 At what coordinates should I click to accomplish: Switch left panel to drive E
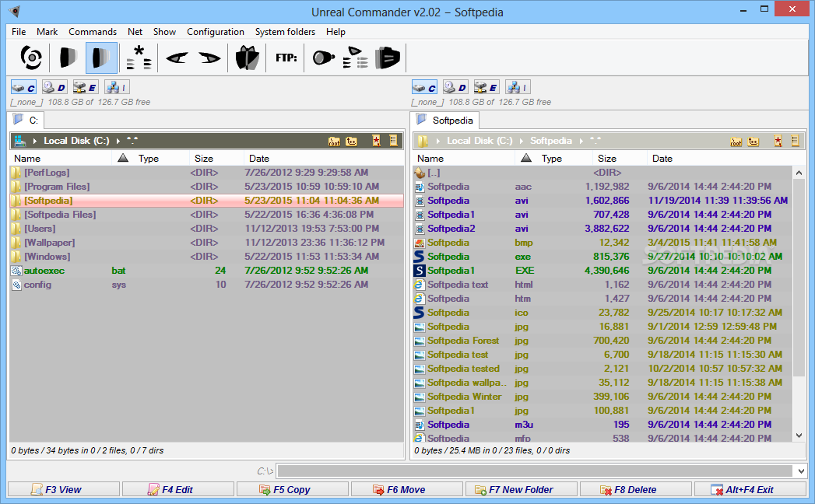pos(86,87)
